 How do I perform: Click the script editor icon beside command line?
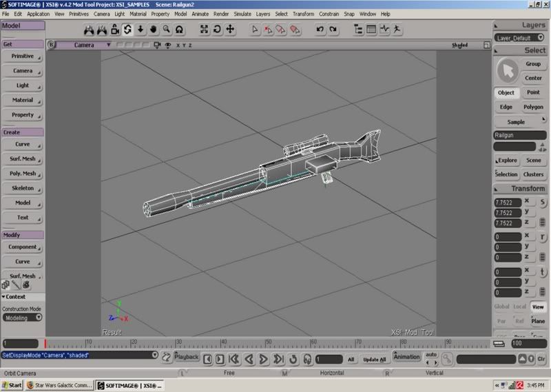coord(166,357)
